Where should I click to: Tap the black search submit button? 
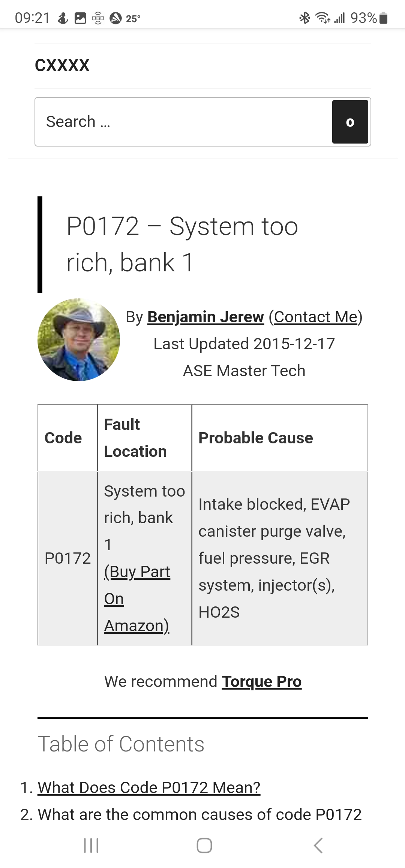point(350,122)
